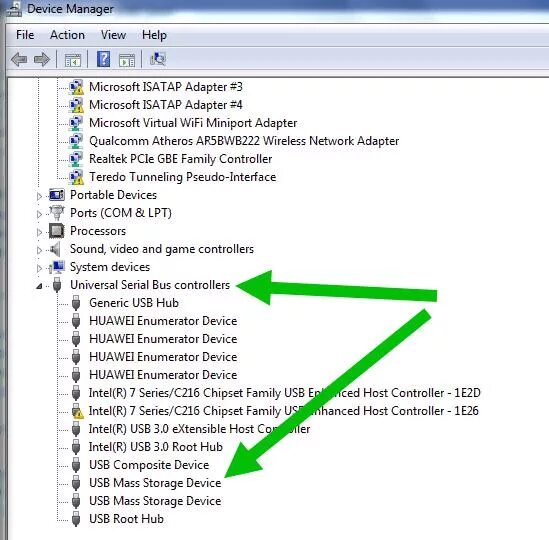Click the Ports (COM & LPT) icon

(57, 213)
